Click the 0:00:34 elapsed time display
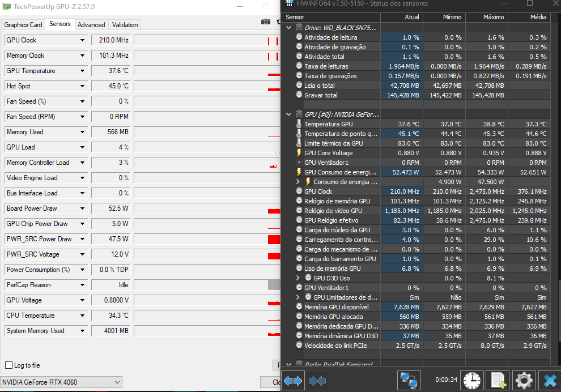The height and width of the screenshot is (392, 561). tap(446, 380)
